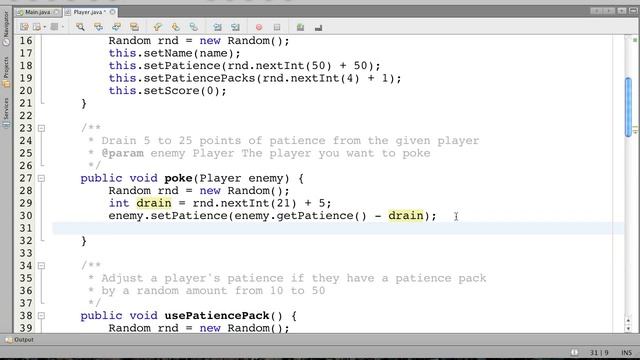Start macro recording with red circle
This screenshot has height=360, width=640.
(x=259, y=27)
